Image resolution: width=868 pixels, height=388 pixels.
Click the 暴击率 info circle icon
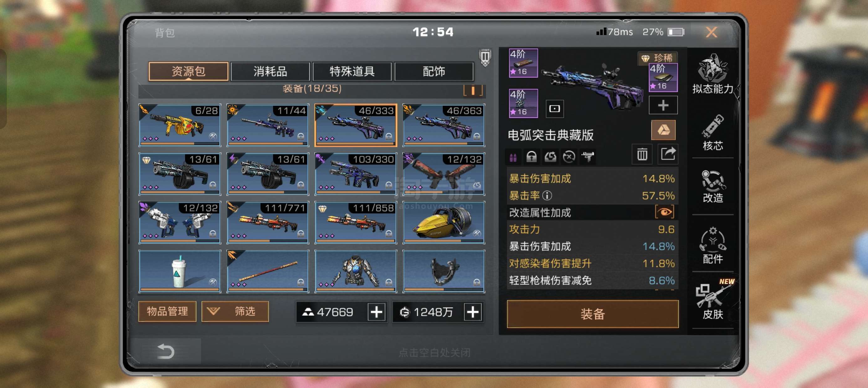coord(547,195)
